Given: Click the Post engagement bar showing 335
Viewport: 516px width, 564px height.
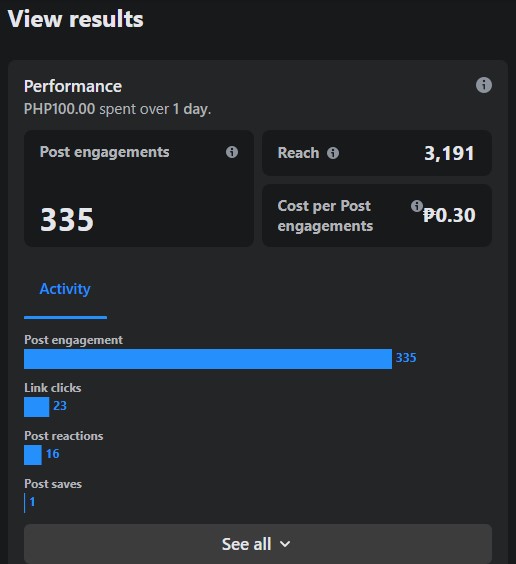Looking at the screenshot, I should pyautogui.click(x=208, y=359).
